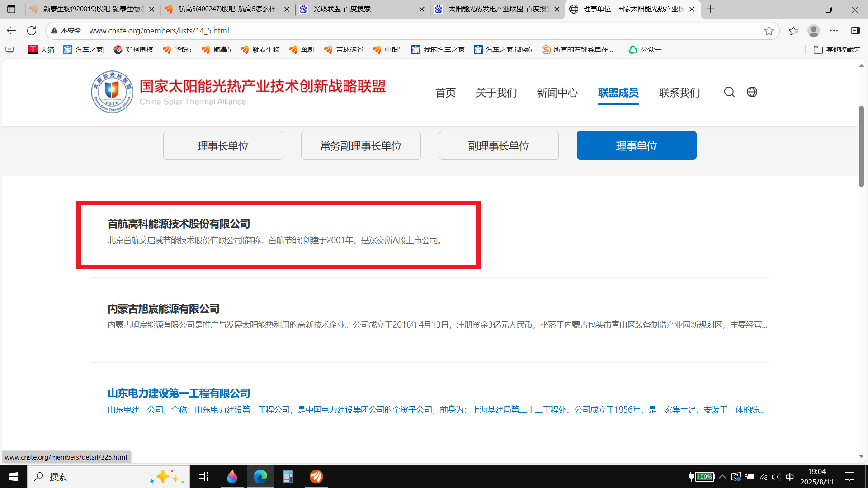Click the page vertical scrollbar thumb
This screenshot has width=868, height=488.
point(861,146)
